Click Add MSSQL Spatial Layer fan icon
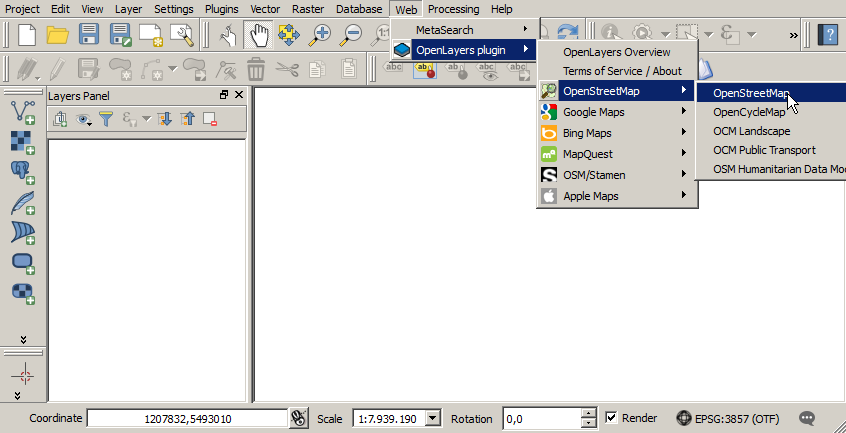Viewport: 846px width, 433px height. 23,233
